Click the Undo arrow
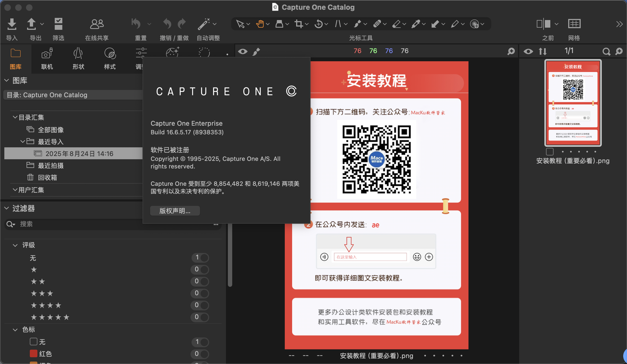The width and height of the screenshot is (627, 364). click(x=167, y=24)
